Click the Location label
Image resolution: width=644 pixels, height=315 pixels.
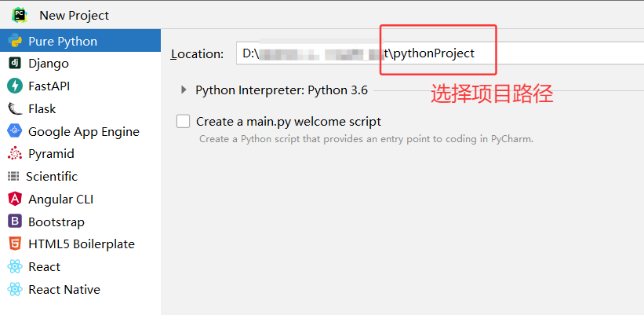click(197, 54)
